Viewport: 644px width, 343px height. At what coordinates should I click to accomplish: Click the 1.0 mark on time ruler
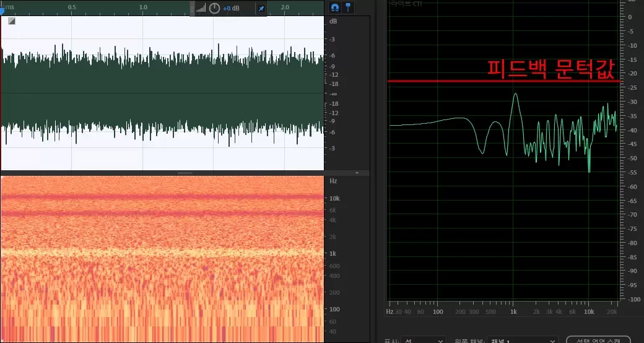tap(144, 7)
